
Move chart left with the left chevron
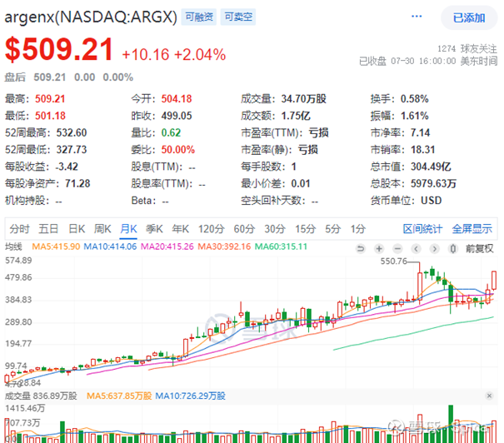(417, 249)
